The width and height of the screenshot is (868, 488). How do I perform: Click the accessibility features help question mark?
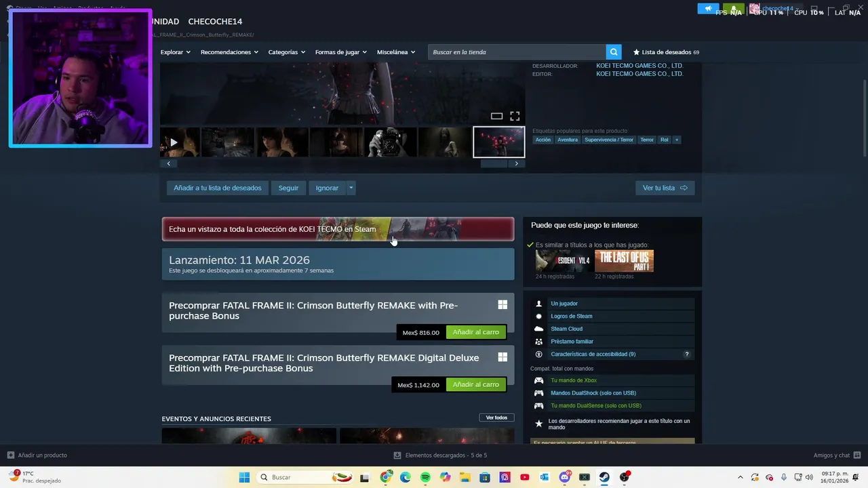[x=686, y=354]
